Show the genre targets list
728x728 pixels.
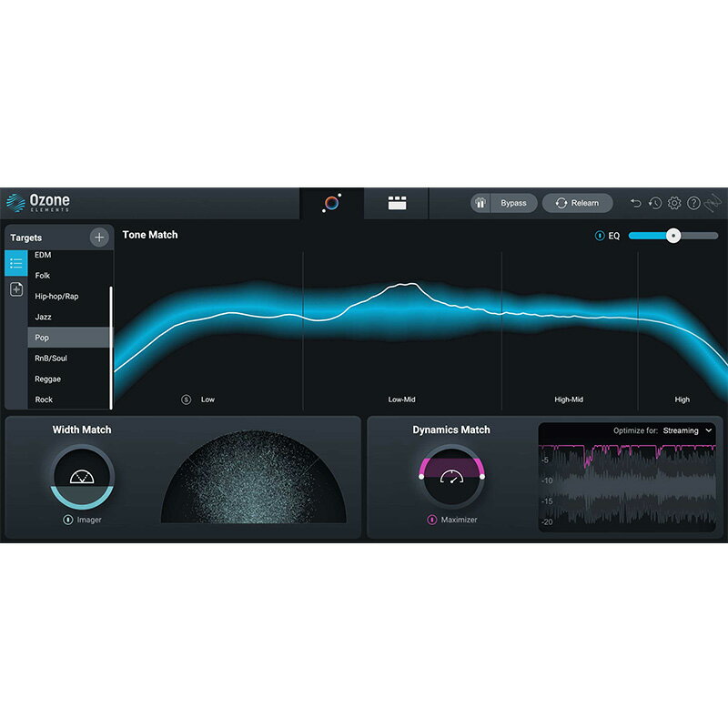pos(16,263)
